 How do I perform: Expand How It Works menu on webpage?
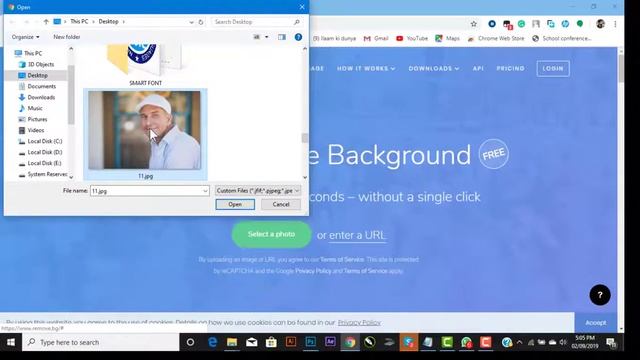(366, 69)
